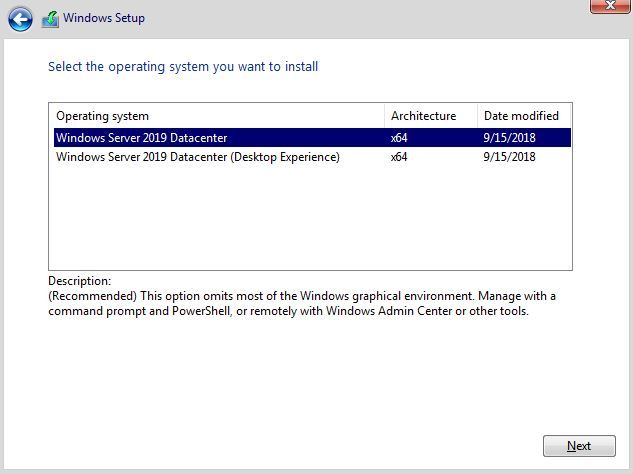This screenshot has height=474, width=633.
Task: Click the blue back arrow button
Action: (20, 19)
